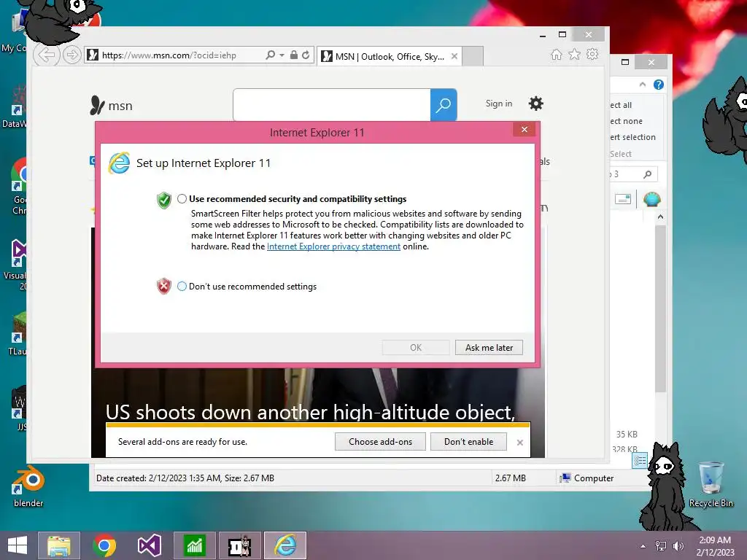This screenshot has width=747, height=560.
Task: Select 'Don't use recommended settings' radio
Action: pyautogui.click(x=182, y=286)
